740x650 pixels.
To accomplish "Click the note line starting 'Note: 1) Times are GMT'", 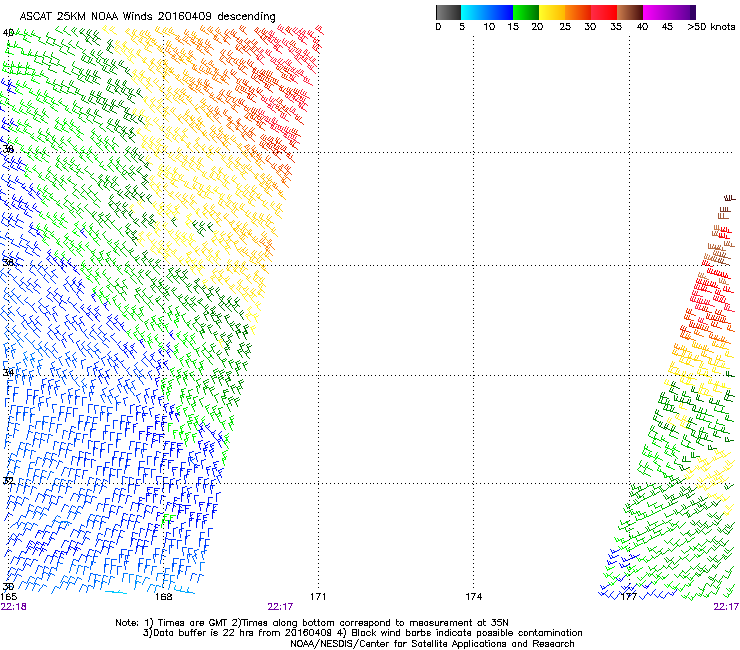I will point(312,623).
